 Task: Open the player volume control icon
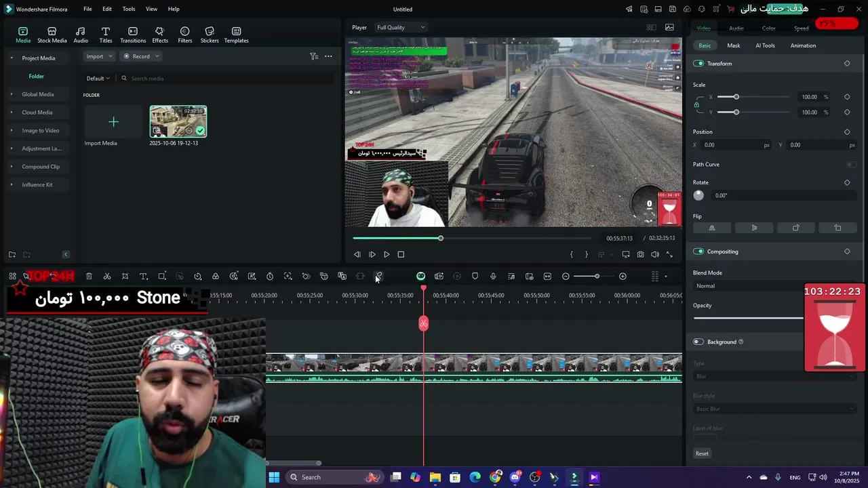pyautogui.click(x=655, y=255)
